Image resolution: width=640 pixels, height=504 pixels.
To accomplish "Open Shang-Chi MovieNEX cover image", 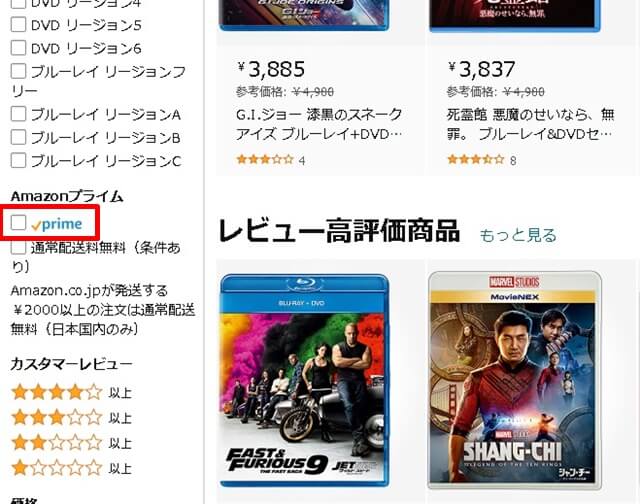I will click(514, 380).
